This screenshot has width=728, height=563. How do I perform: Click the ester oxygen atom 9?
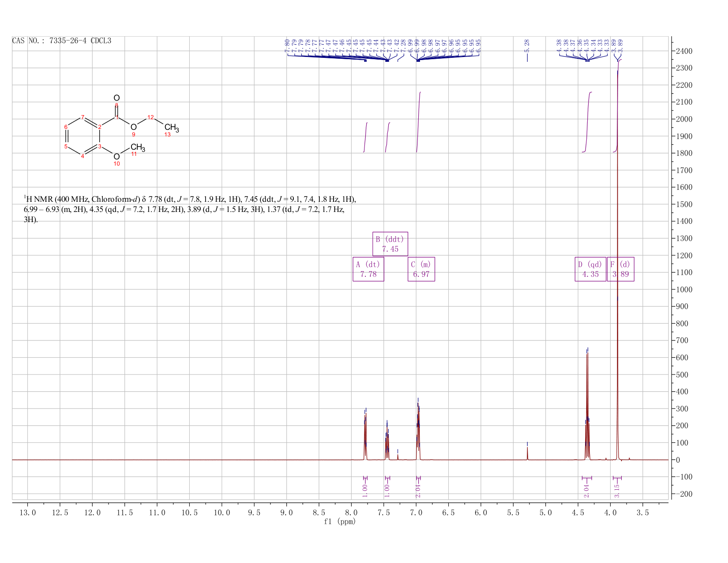[133, 127]
